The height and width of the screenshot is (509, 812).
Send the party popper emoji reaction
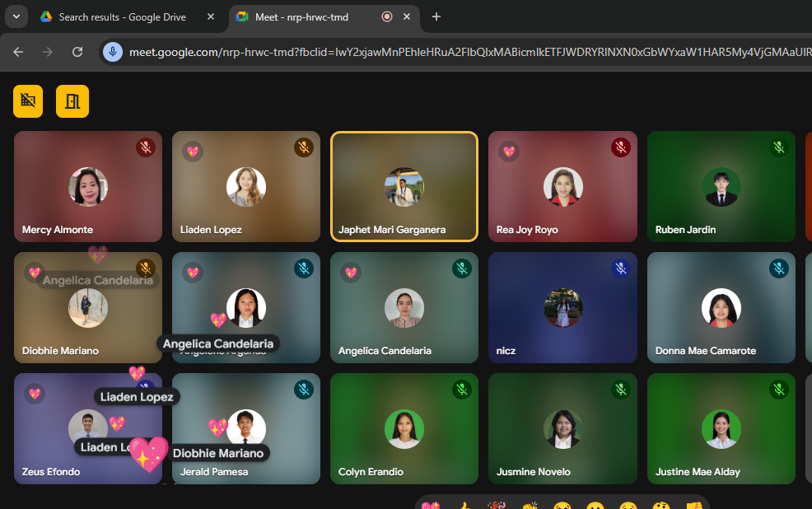pos(497,505)
